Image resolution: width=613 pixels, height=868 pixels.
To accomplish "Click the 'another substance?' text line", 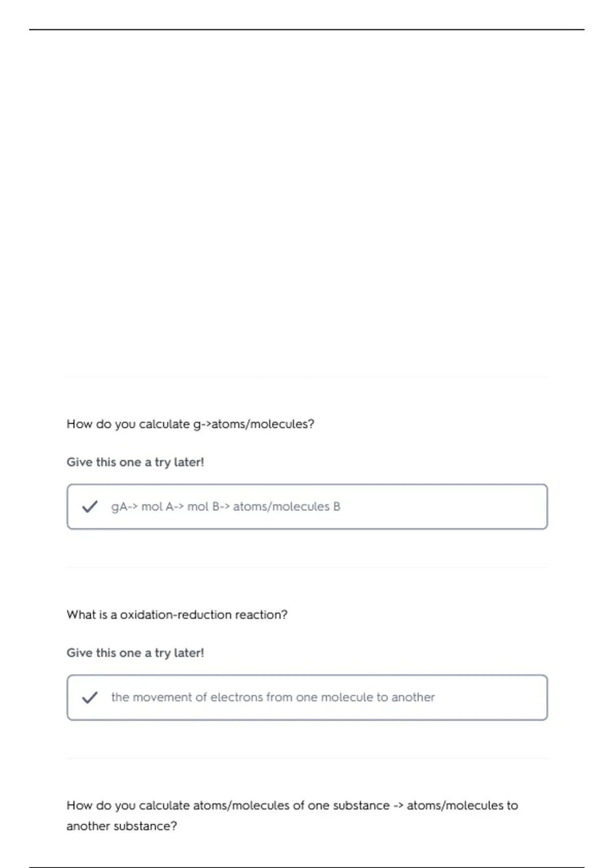I will pyautogui.click(x=122, y=826).
